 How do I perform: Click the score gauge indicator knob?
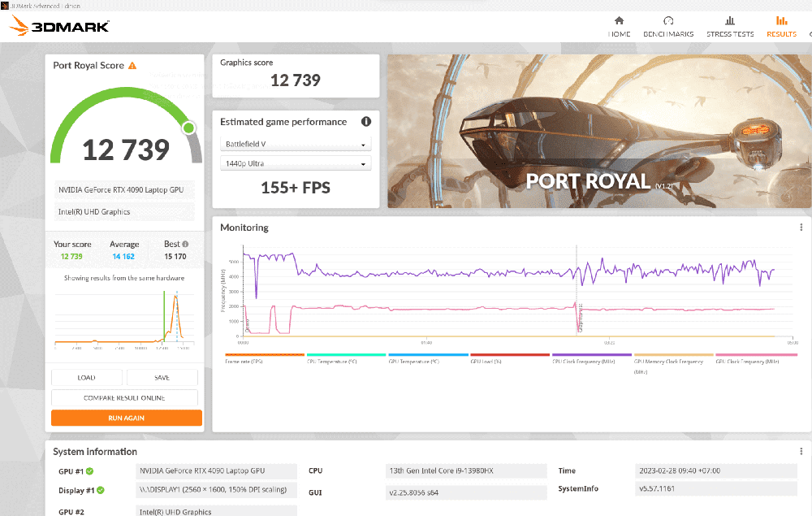pyautogui.click(x=189, y=128)
